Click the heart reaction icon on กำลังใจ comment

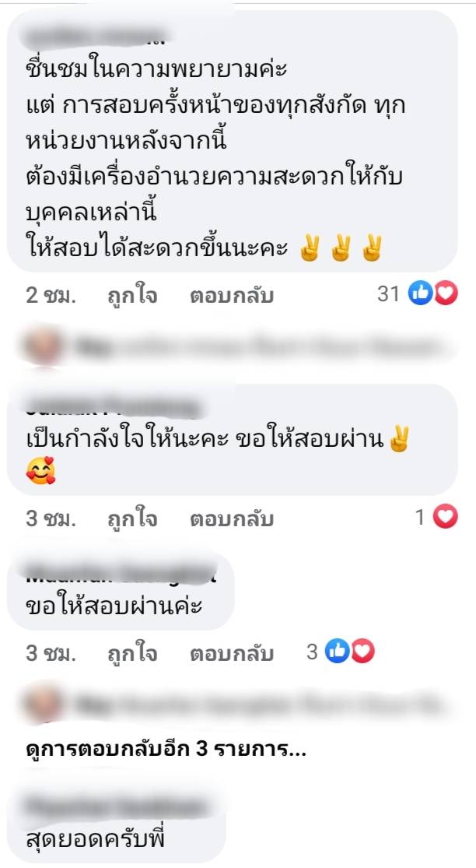[x=446, y=518]
